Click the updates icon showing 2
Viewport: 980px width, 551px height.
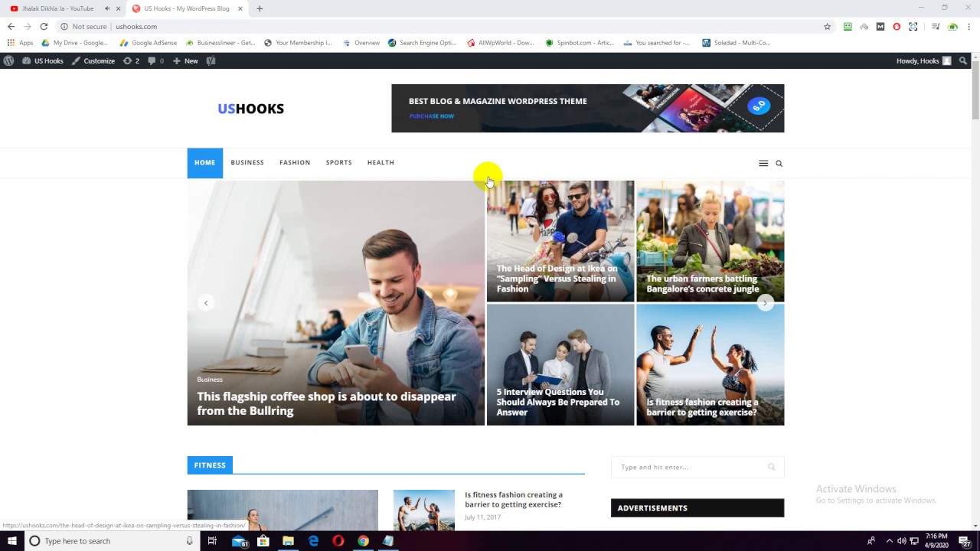point(131,60)
